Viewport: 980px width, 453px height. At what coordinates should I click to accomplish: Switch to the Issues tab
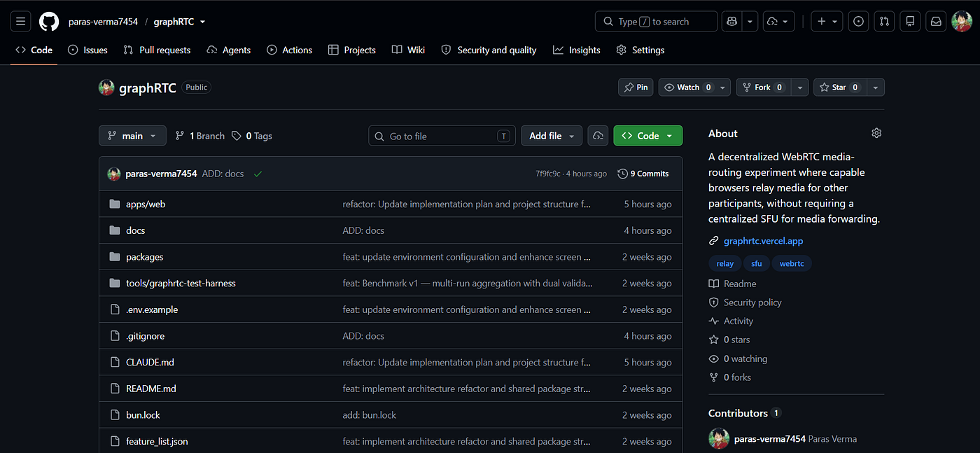[88, 50]
